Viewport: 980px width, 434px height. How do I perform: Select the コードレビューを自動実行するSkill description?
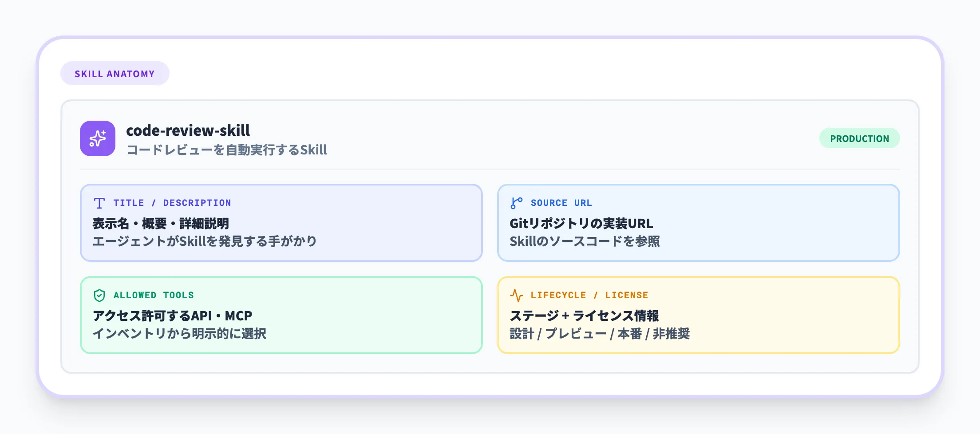(226, 150)
